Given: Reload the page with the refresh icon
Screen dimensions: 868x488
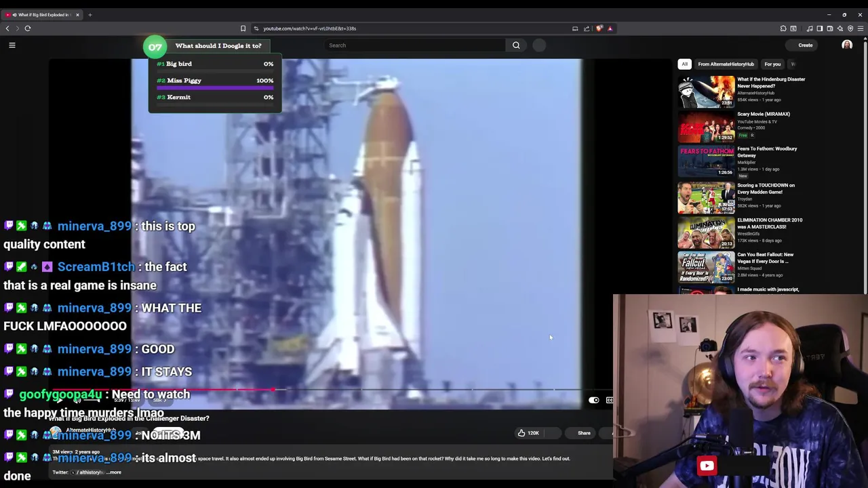Looking at the screenshot, I should coord(28,28).
